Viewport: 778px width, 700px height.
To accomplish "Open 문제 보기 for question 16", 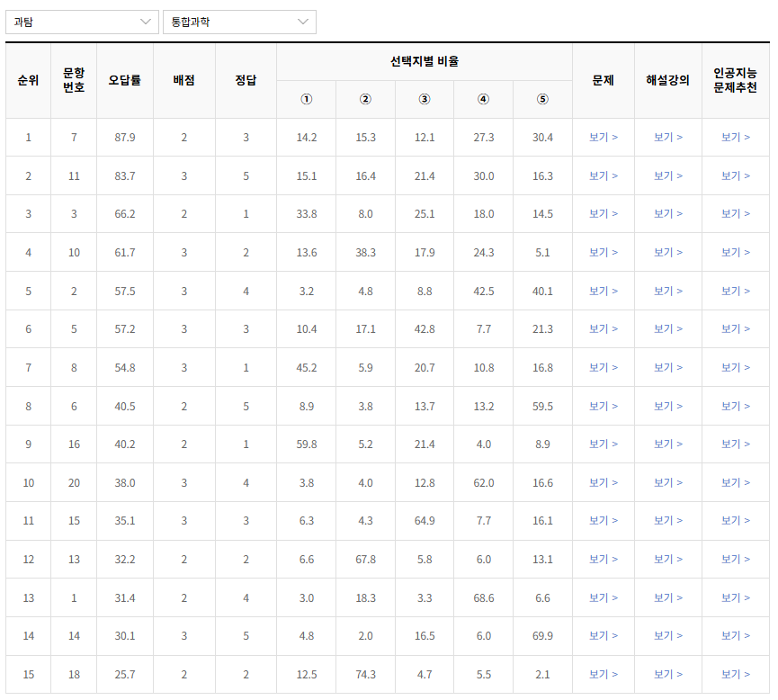I will click(x=604, y=444).
